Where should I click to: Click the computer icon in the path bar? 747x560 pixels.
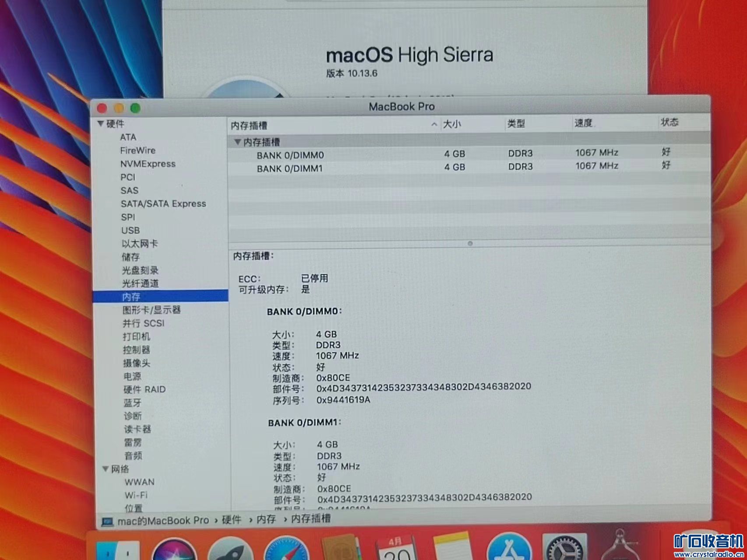tap(107, 521)
